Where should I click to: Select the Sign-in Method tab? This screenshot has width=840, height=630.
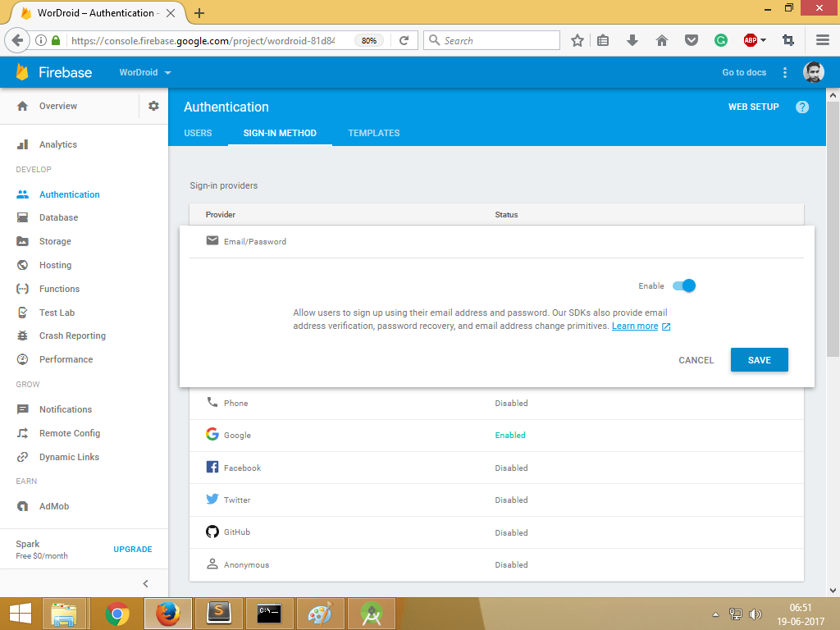pos(281,133)
